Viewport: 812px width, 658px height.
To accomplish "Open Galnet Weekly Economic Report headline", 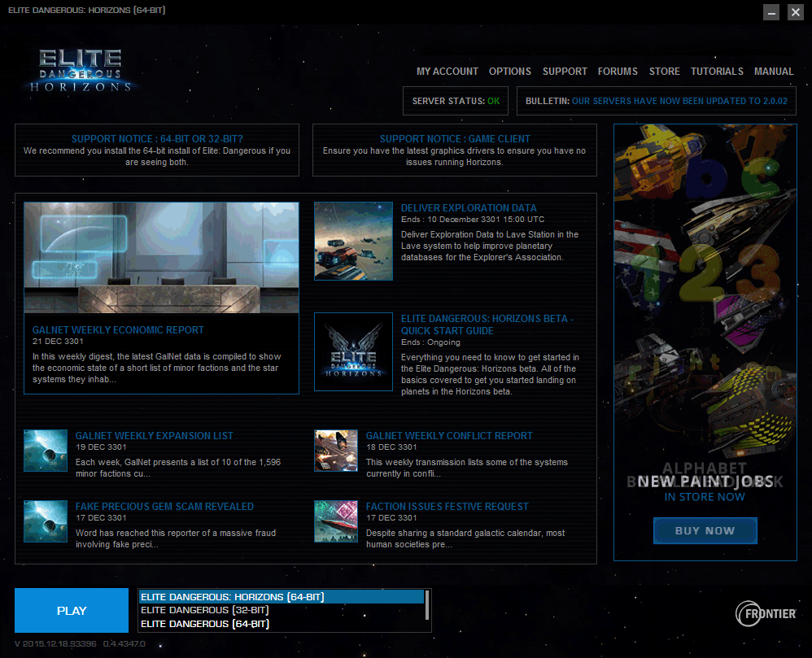I will click(118, 330).
